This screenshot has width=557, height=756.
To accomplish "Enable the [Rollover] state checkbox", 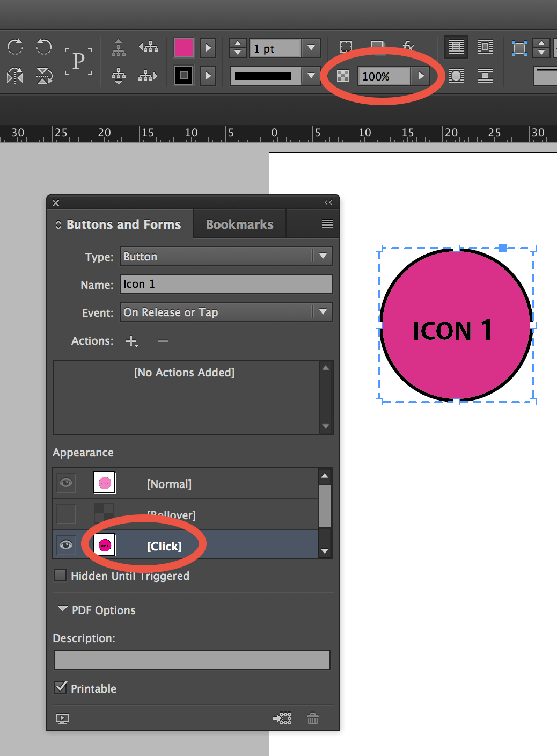I will pyautogui.click(x=66, y=514).
